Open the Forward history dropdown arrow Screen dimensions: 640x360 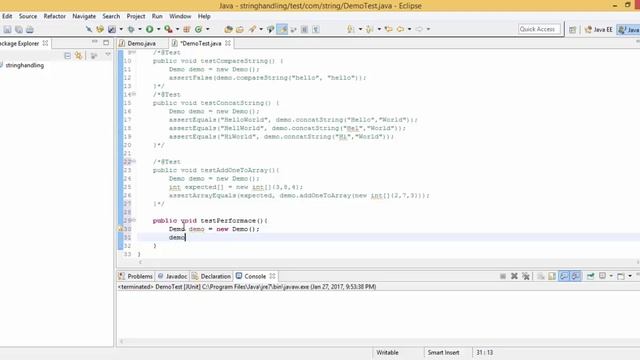point(428,29)
